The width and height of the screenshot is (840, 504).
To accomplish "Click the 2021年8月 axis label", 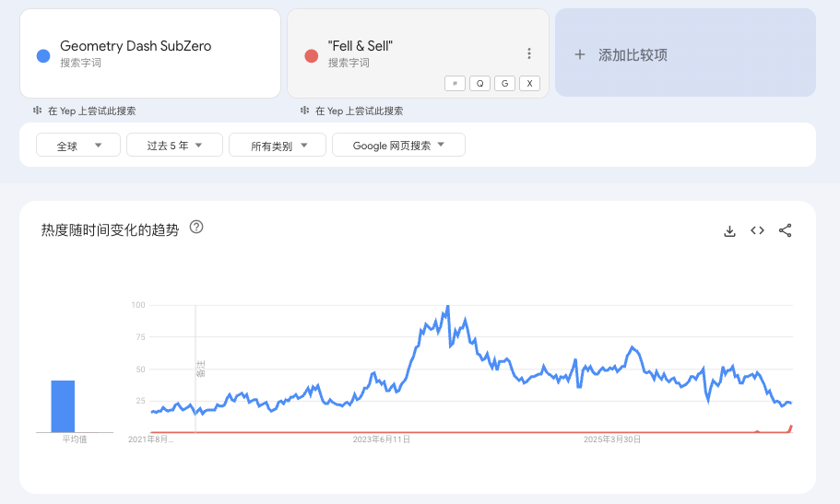I will pyautogui.click(x=150, y=440).
